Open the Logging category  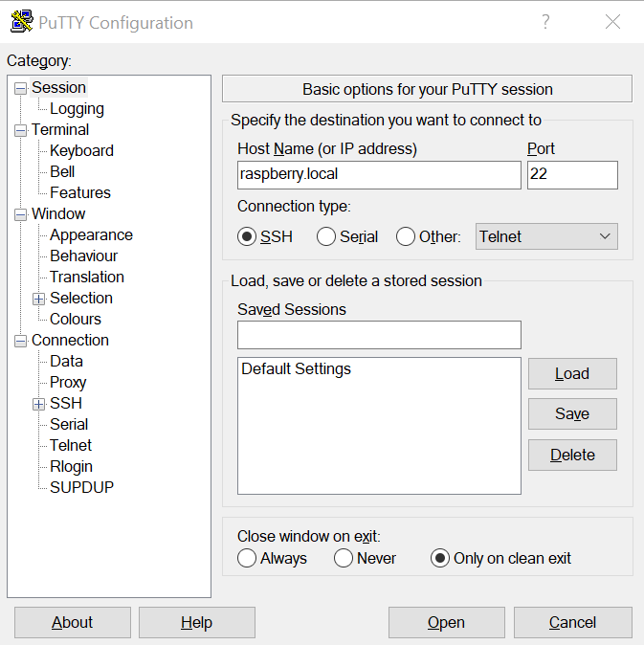tap(77, 109)
